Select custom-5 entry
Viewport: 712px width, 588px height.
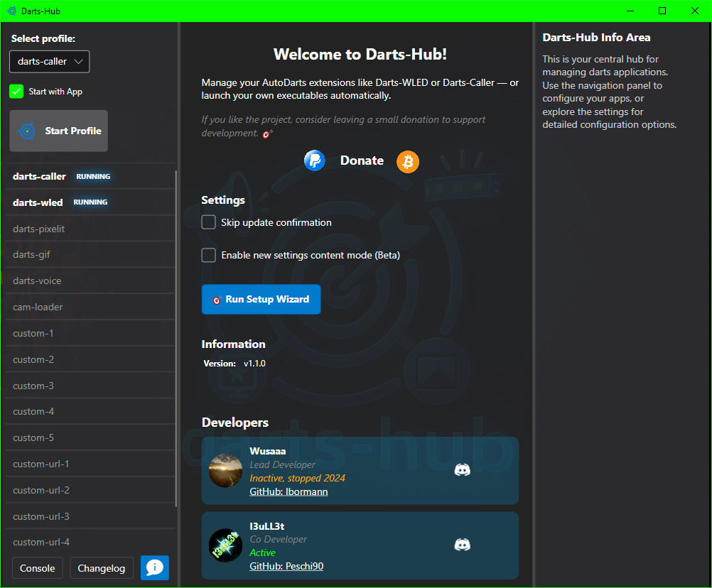coord(90,438)
